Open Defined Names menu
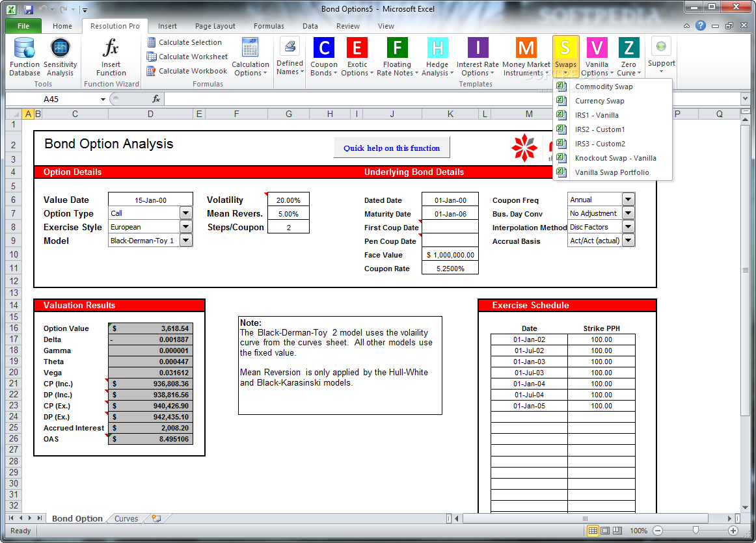 (290, 57)
